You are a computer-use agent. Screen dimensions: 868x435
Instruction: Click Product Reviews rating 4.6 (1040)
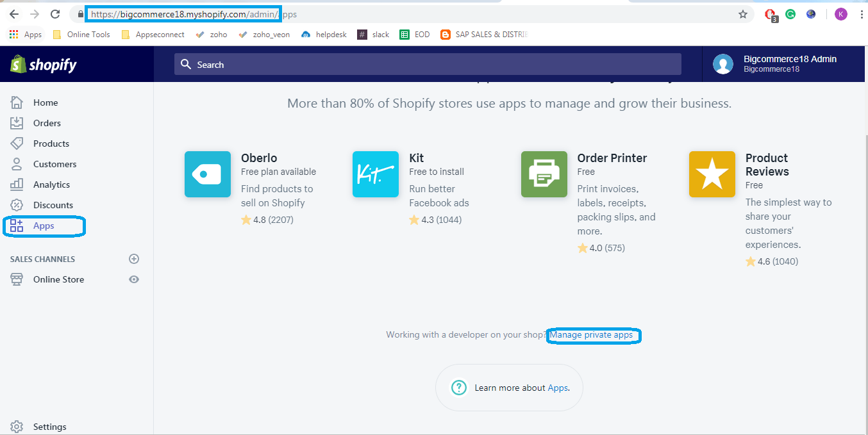(x=772, y=261)
